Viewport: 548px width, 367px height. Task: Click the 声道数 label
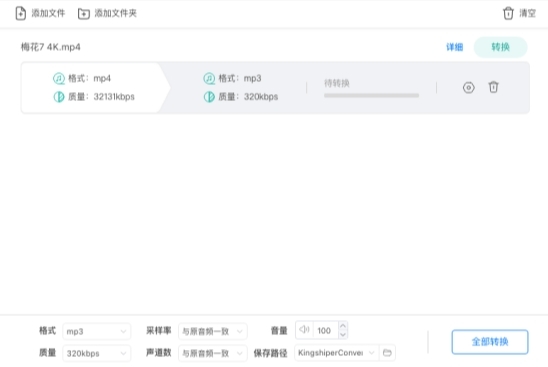pos(158,353)
